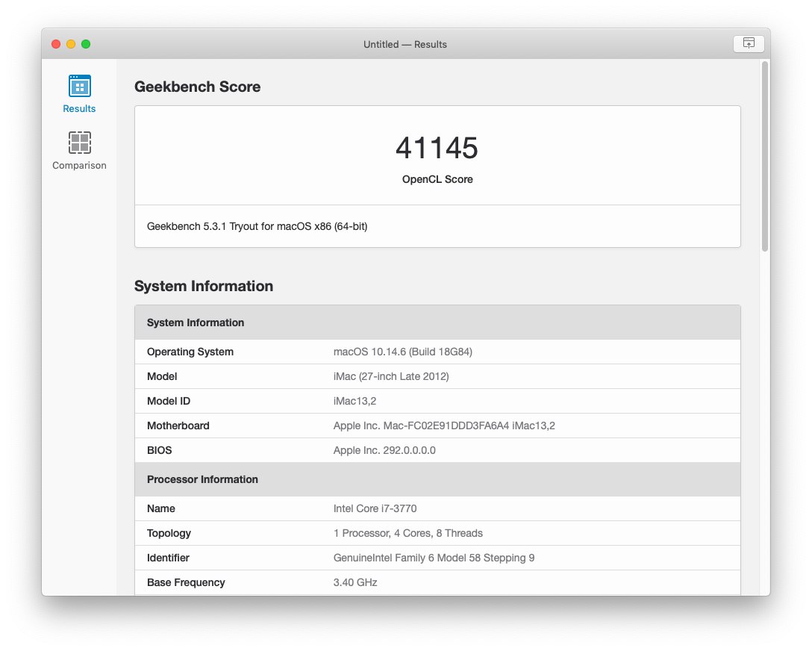Minimize the window with yellow button

click(x=71, y=44)
